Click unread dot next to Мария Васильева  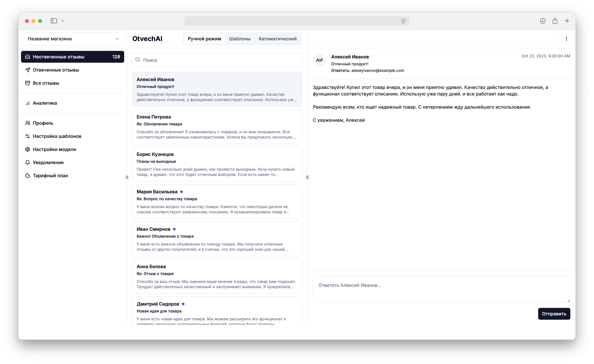(x=182, y=192)
